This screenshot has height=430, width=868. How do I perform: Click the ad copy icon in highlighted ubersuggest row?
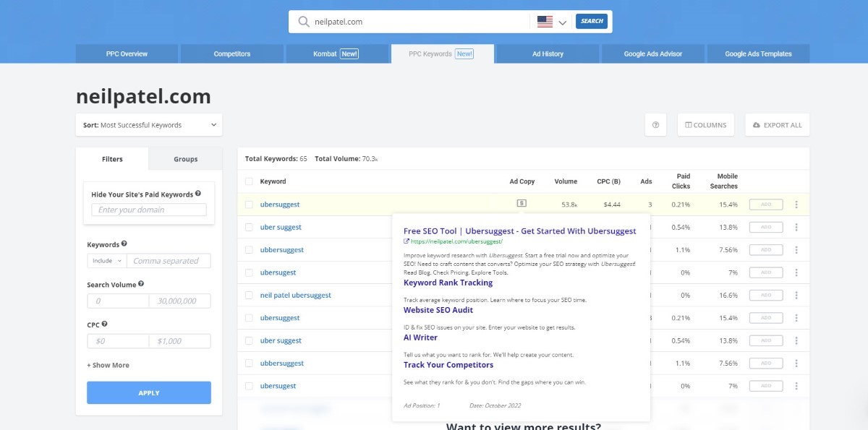[522, 204]
